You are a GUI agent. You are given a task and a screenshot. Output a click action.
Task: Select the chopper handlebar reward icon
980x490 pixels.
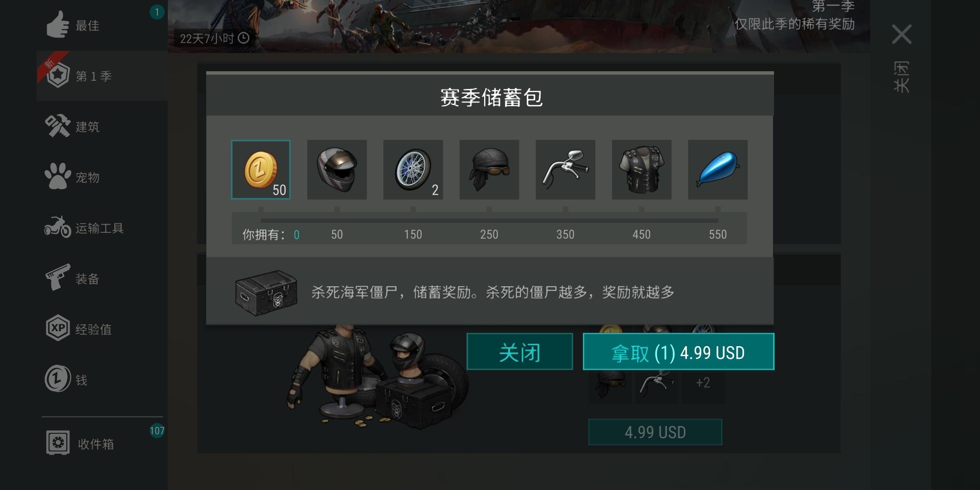click(566, 170)
